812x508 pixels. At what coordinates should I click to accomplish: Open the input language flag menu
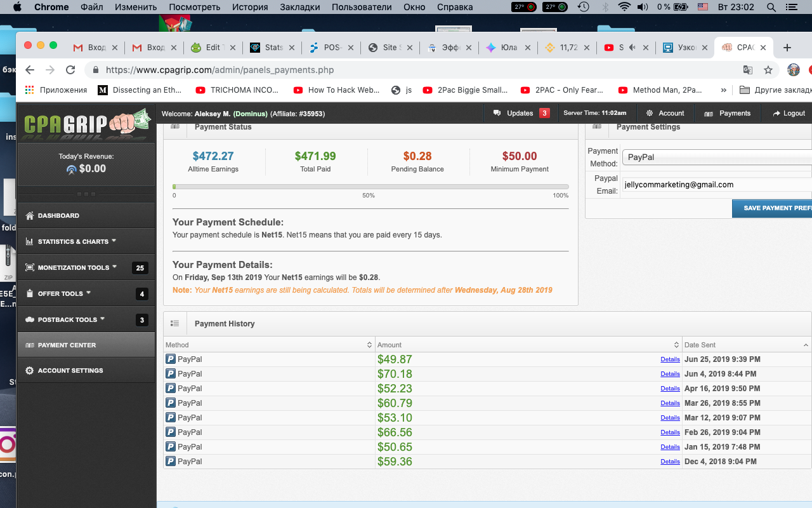[x=702, y=7]
